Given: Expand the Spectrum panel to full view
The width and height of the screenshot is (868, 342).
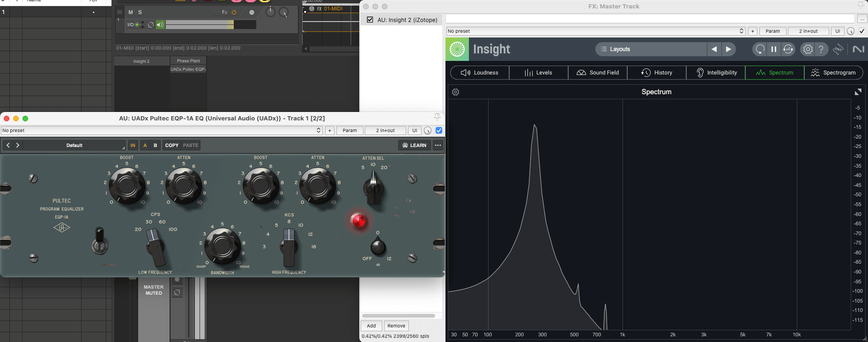Looking at the screenshot, I should pyautogui.click(x=858, y=92).
